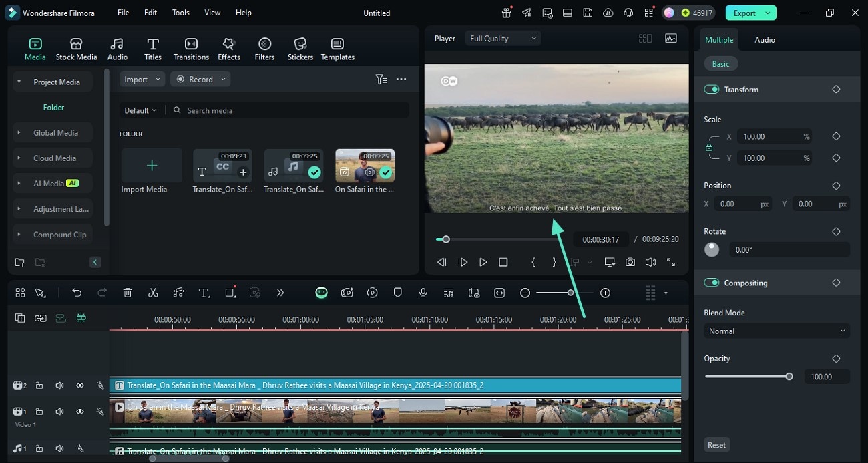
Task: Open the Default sort dropdown
Action: pyautogui.click(x=140, y=110)
